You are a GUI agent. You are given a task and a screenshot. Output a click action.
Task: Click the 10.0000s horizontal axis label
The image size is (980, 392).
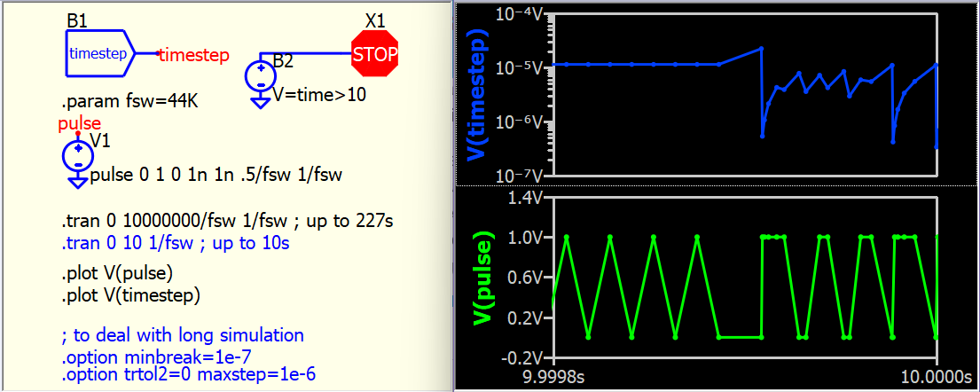pyautogui.click(x=937, y=378)
